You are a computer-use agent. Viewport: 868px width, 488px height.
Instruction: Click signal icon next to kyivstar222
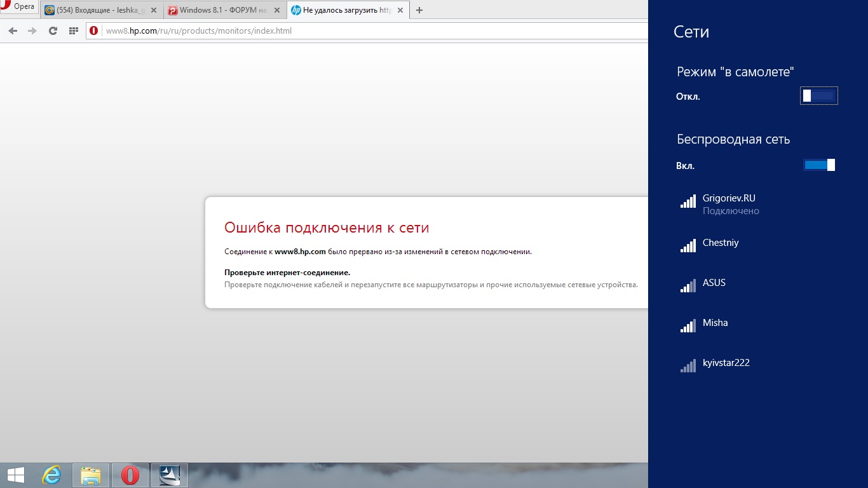(x=688, y=366)
